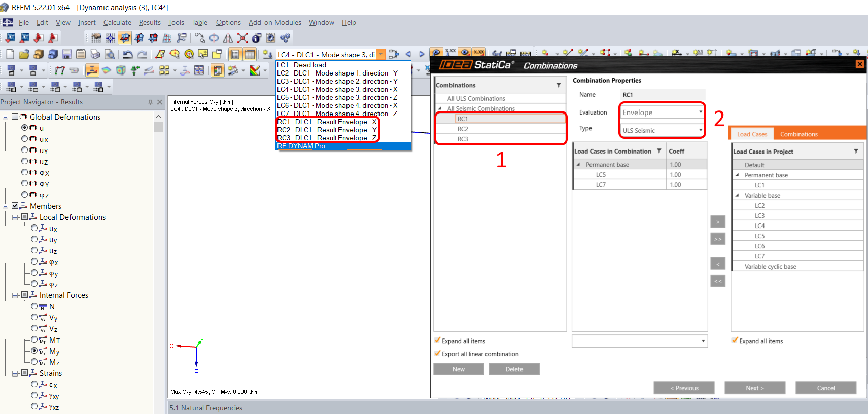868x414 pixels.
Task: Click the Next > button
Action: (x=755, y=388)
